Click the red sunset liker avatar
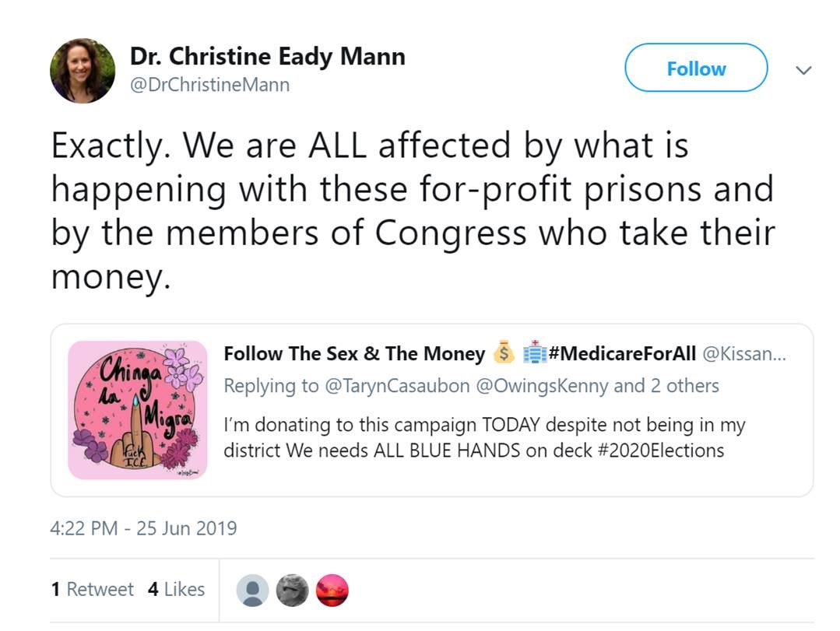Image resolution: width=840 pixels, height=631 pixels. [332, 591]
